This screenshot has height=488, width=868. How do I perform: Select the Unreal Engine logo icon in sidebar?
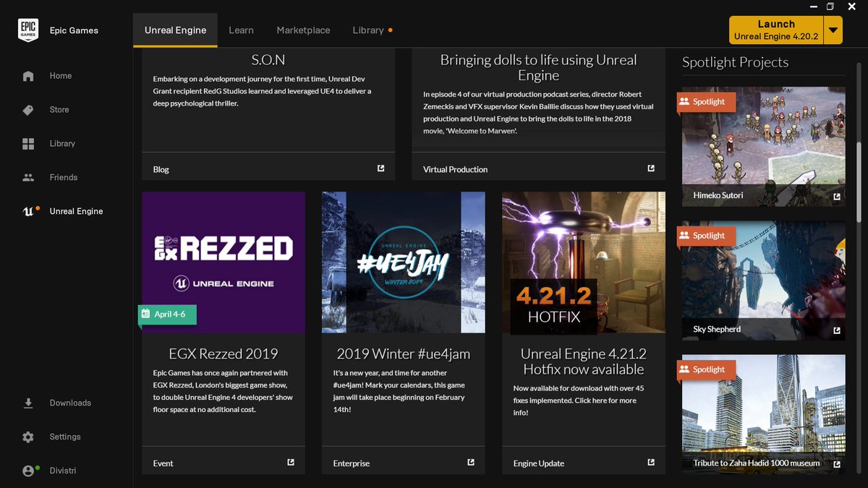pyautogui.click(x=28, y=211)
